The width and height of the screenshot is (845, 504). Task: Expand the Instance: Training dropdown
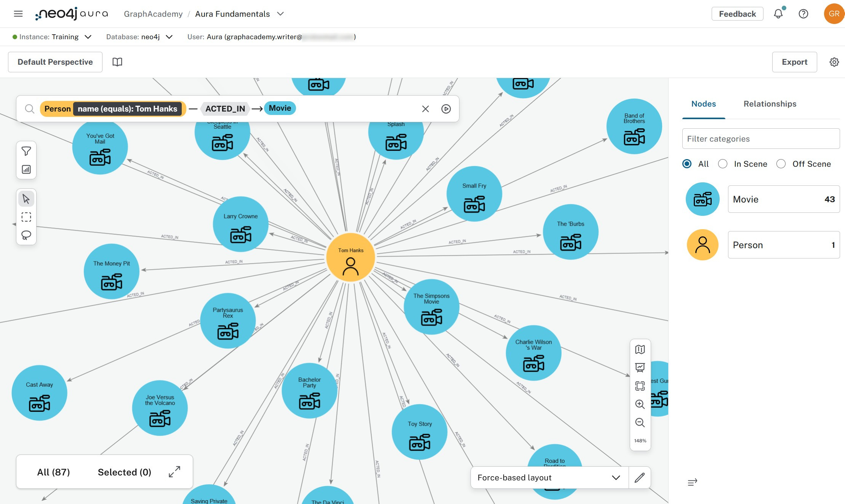point(88,37)
